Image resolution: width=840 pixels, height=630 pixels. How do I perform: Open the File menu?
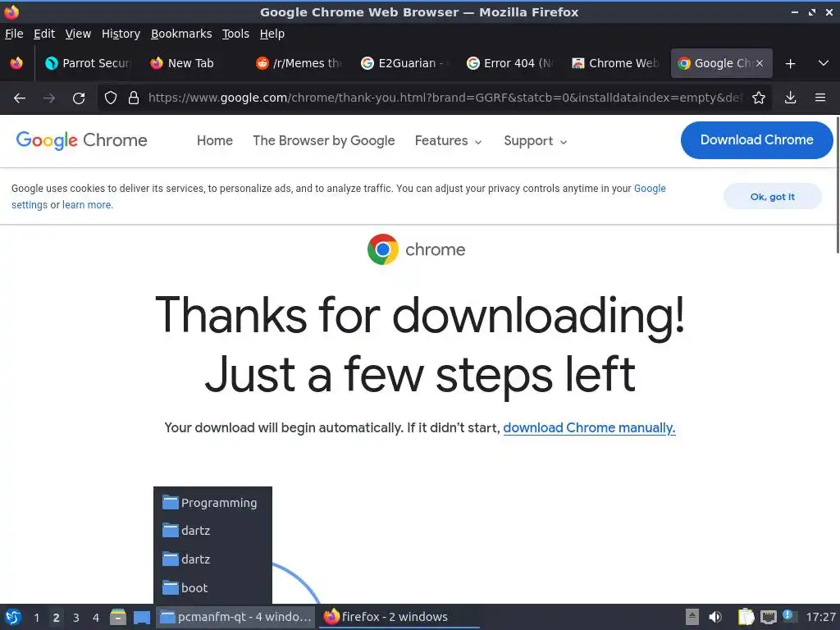pyautogui.click(x=14, y=34)
